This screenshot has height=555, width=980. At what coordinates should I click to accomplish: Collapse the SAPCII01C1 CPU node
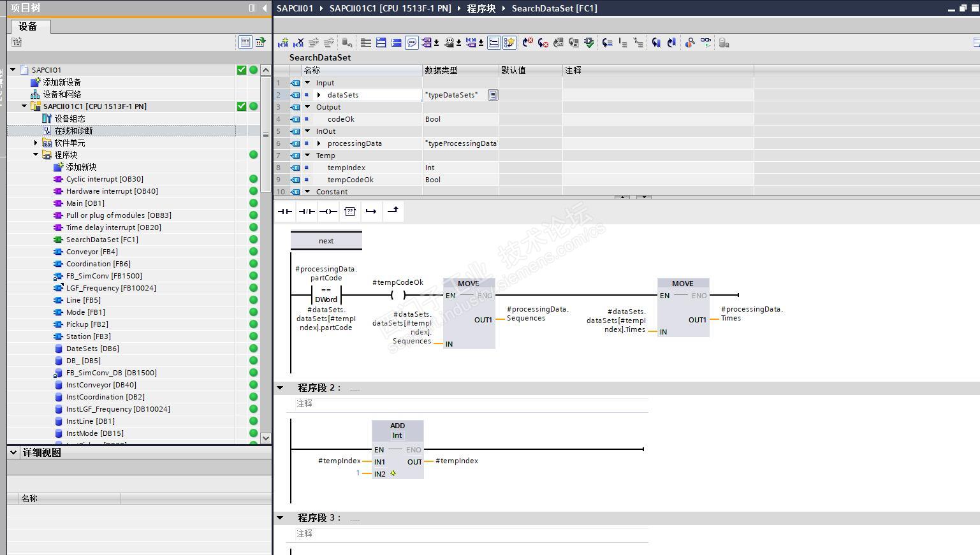coord(24,106)
